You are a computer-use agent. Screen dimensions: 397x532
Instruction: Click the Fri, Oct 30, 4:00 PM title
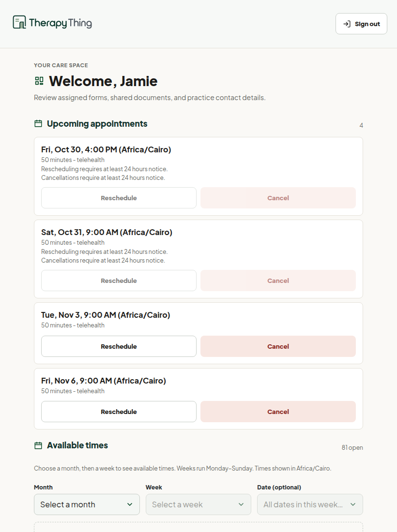click(106, 149)
